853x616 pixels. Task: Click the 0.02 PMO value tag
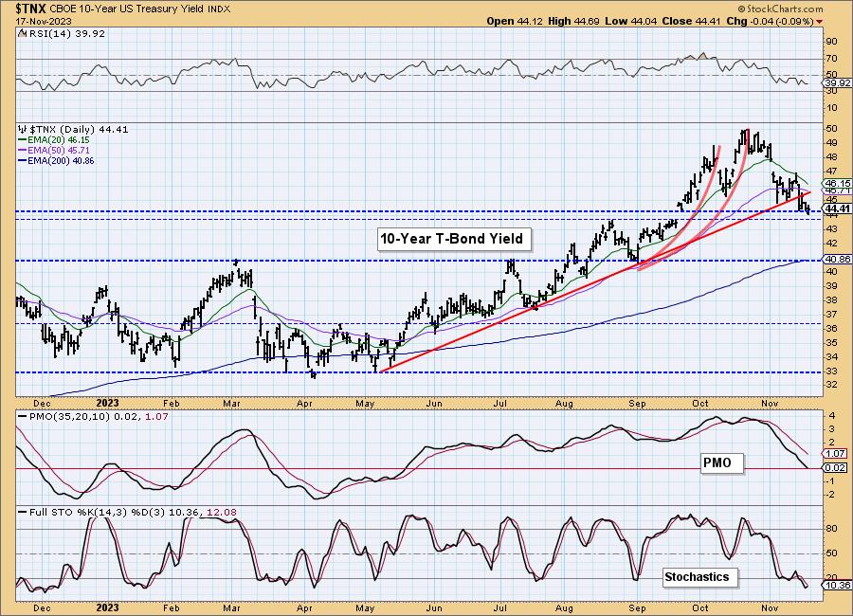click(x=835, y=467)
